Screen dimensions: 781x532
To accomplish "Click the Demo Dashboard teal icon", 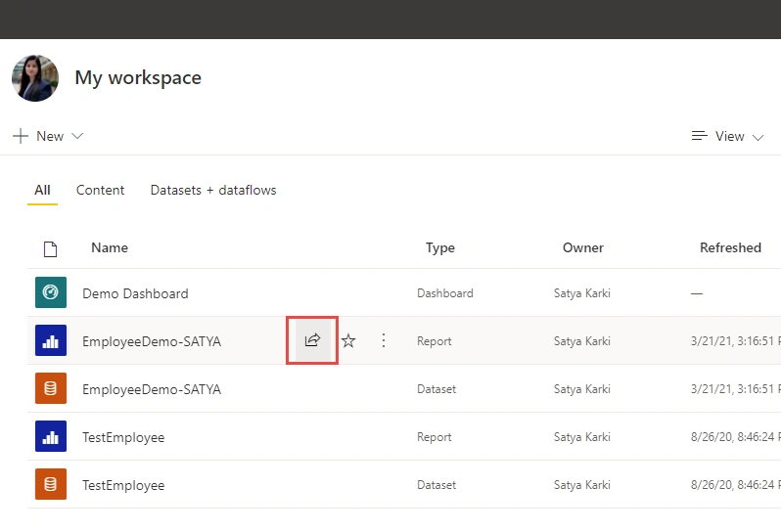I will pyautogui.click(x=51, y=292).
